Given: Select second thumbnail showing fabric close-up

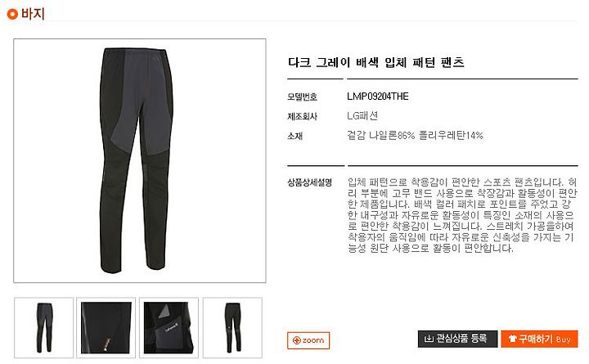Looking at the screenshot, I should [x=106, y=327].
